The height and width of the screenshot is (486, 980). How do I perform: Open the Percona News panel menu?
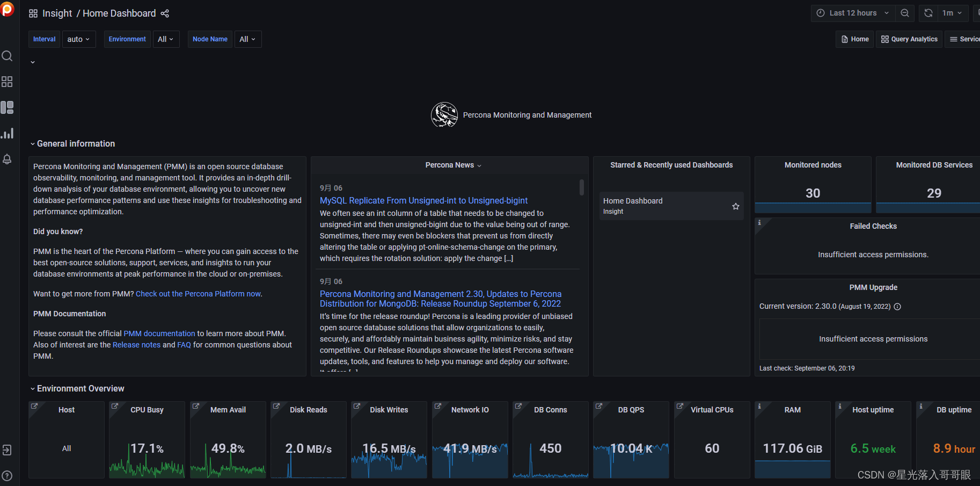tap(454, 165)
